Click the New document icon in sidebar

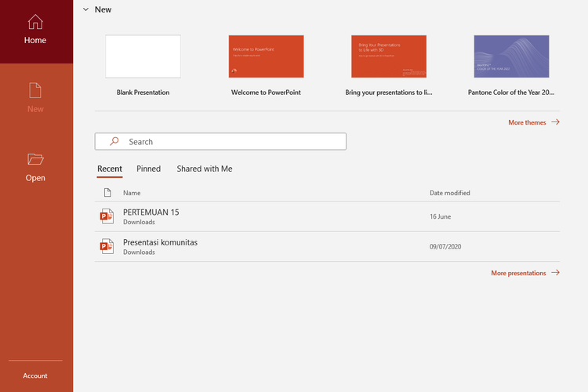[35, 90]
